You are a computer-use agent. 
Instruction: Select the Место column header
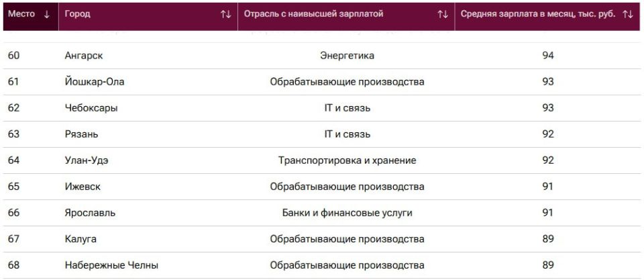point(21,14)
